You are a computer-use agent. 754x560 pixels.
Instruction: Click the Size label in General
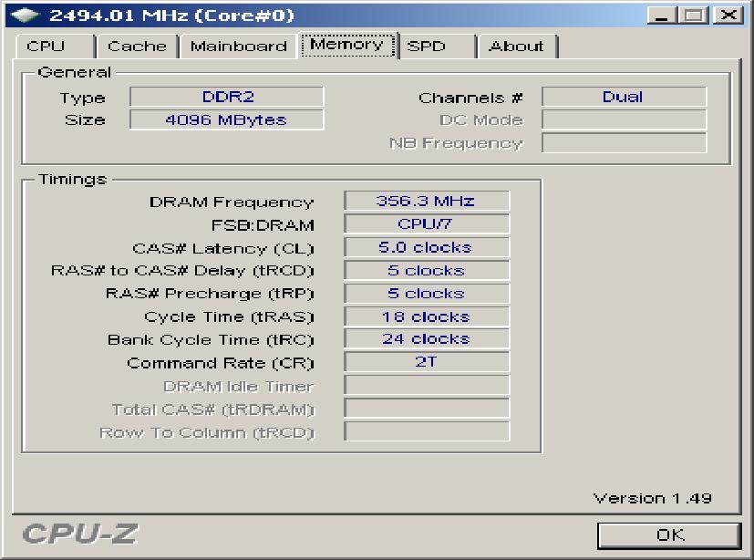pyautogui.click(x=85, y=119)
